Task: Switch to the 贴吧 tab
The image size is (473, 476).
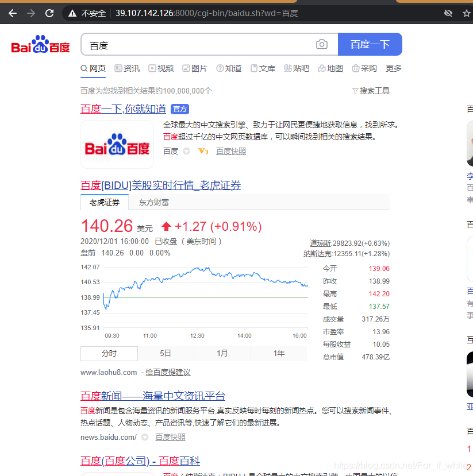Action: coord(297,68)
